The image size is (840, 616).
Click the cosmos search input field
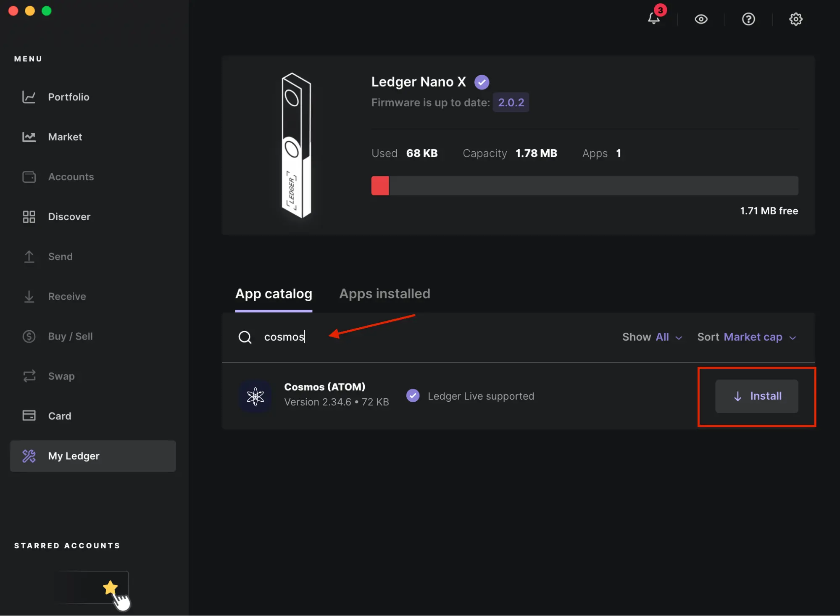click(294, 337)
